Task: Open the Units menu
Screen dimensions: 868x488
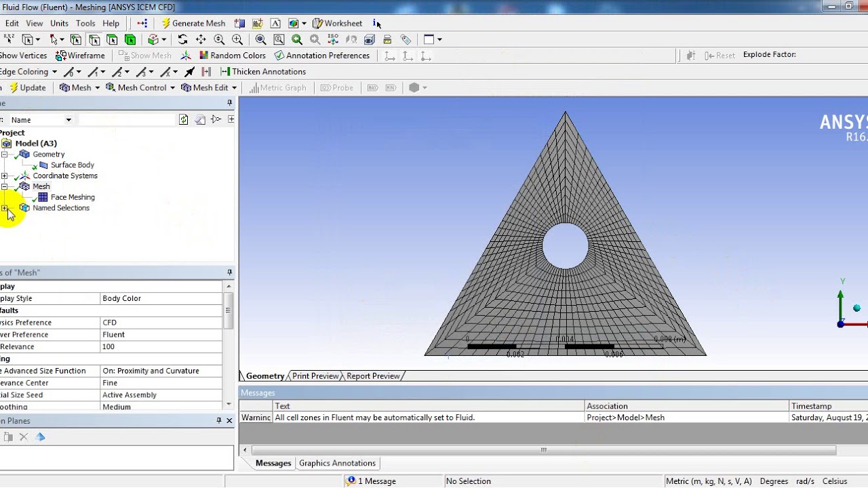Action: [59, 23]
